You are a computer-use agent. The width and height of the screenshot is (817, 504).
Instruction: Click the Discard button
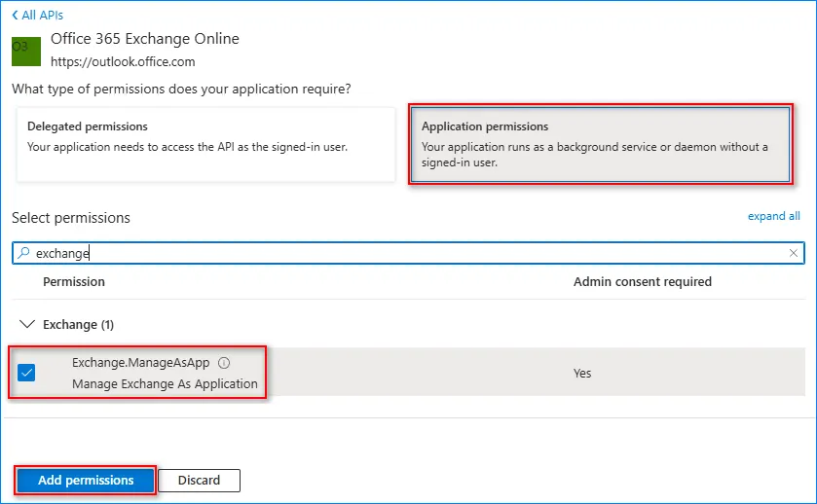click(199, 480)
